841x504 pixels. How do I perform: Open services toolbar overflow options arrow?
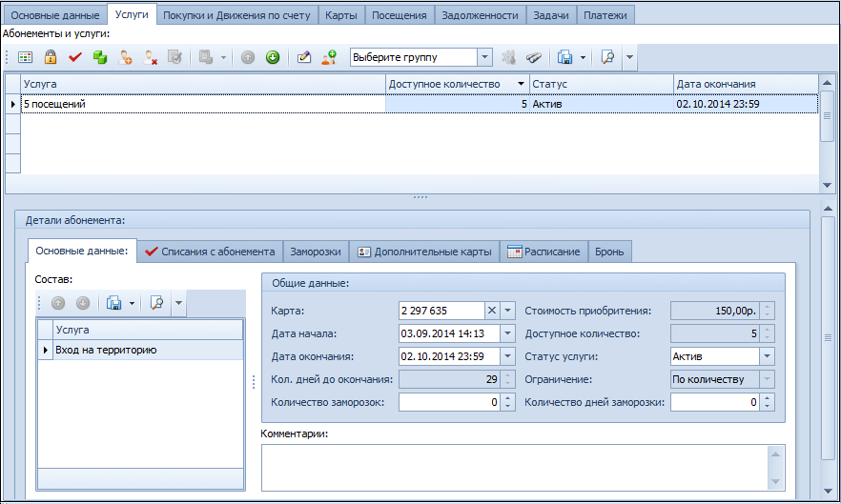629,57
